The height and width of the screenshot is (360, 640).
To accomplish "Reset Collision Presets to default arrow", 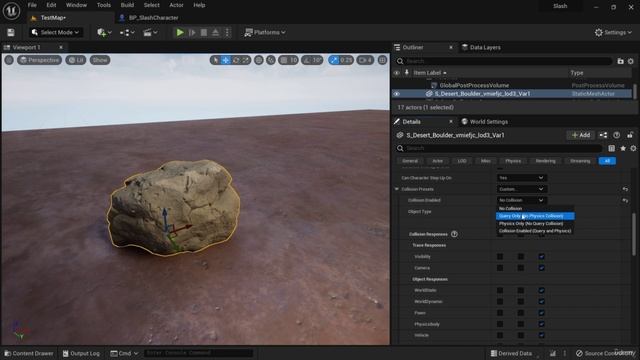I will (x=625, y=189).
